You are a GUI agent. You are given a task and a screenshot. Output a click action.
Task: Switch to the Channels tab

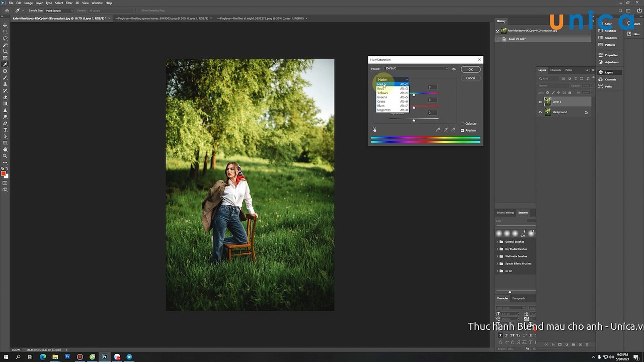pos(555,70)
